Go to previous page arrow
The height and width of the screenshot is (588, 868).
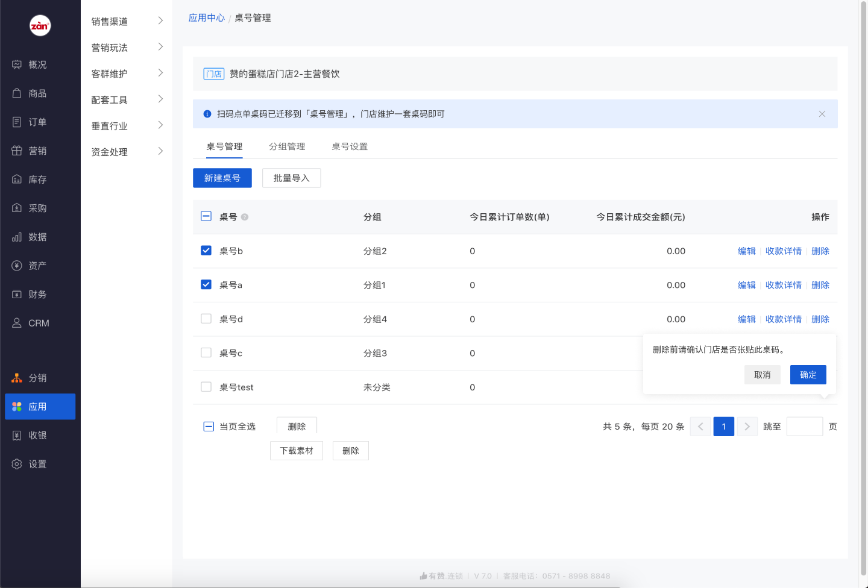[x=700, y=427]
